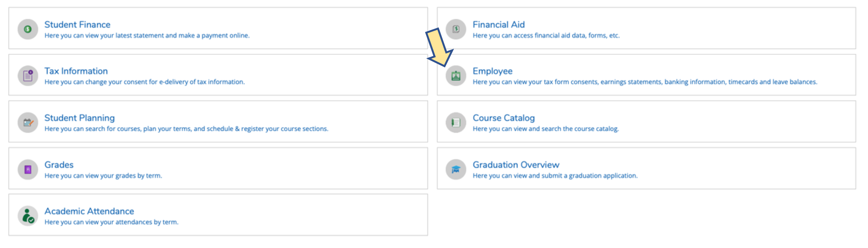
Task: Click the Academic Attendance person icon
Action: pyautogui.click(x=28, y=216)
